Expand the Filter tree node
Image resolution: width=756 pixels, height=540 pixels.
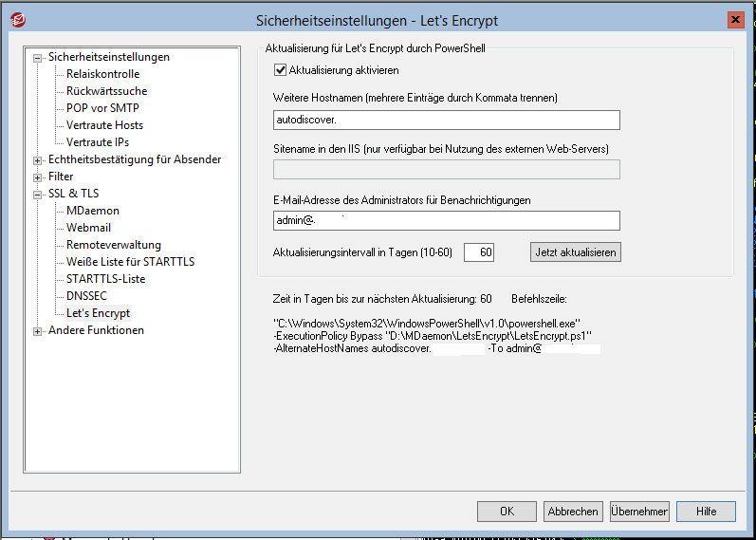tap(38, 177)
